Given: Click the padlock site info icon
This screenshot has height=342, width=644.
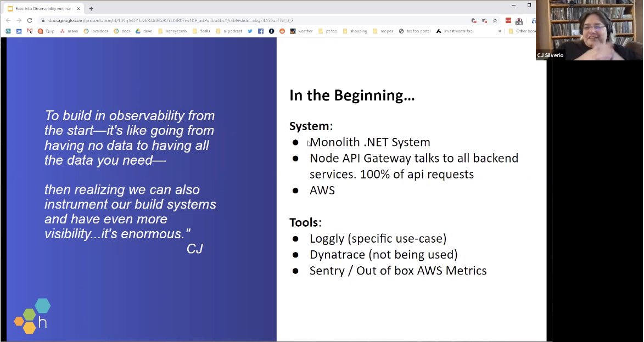Looking at the screenshot, I should [42, 20].
